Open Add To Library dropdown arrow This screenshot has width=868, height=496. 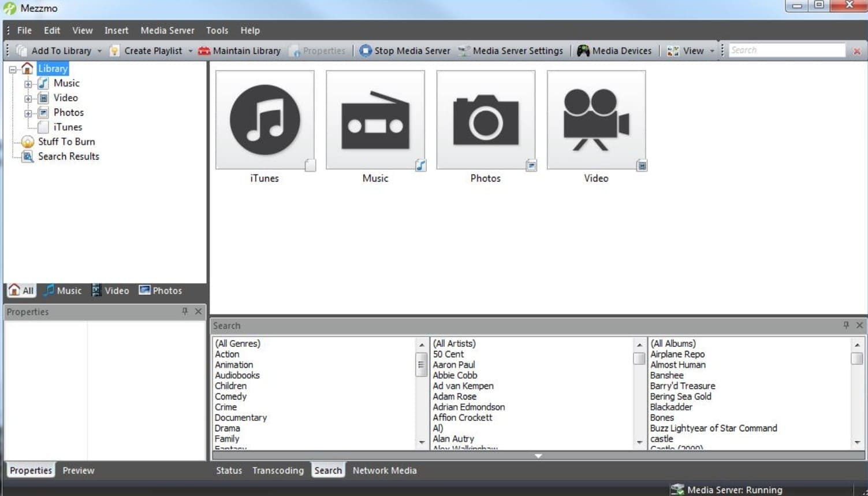point(99,51)
